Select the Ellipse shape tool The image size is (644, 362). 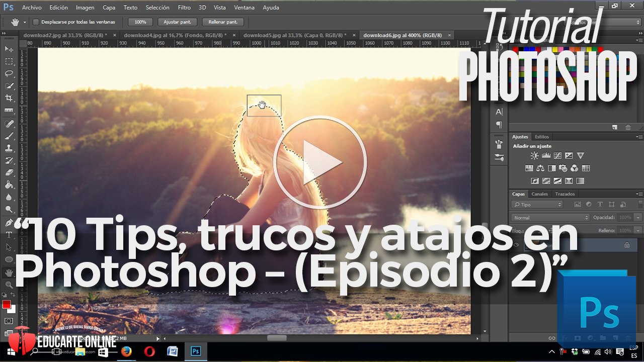tap(9, 259)
